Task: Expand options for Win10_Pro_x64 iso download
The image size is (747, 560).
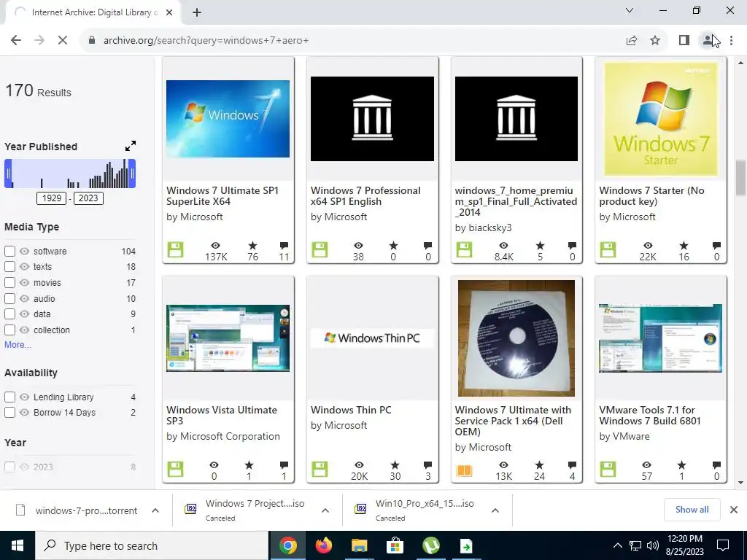Action: click(495, 510)
